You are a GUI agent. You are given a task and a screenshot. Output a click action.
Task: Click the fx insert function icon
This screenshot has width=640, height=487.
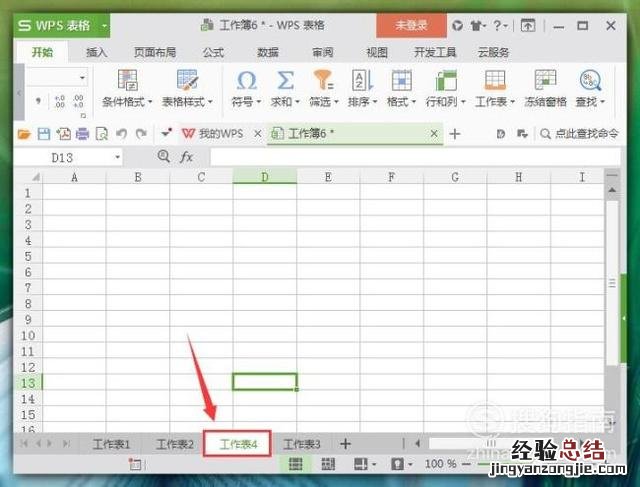(186, 157)
